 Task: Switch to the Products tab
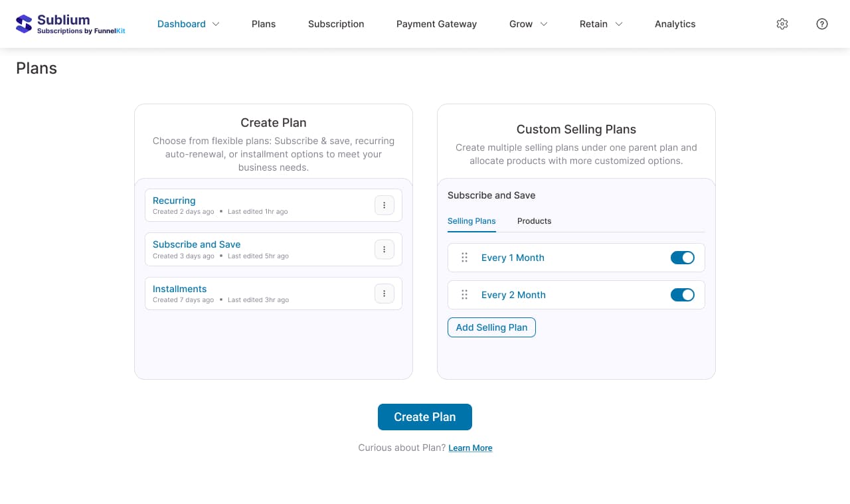[x=534, y=221]
